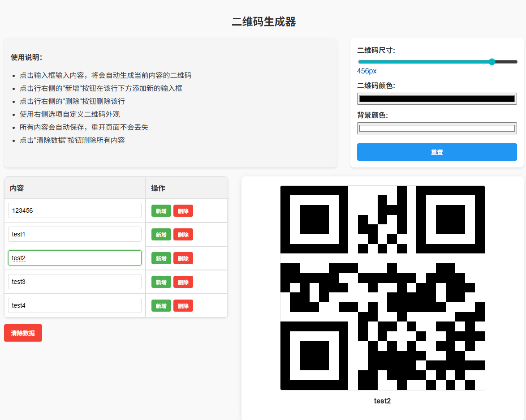The height and width of the screenshot is (420, 526).
Task: Focus the input field containing 123456
Action: tap(75, 210)
